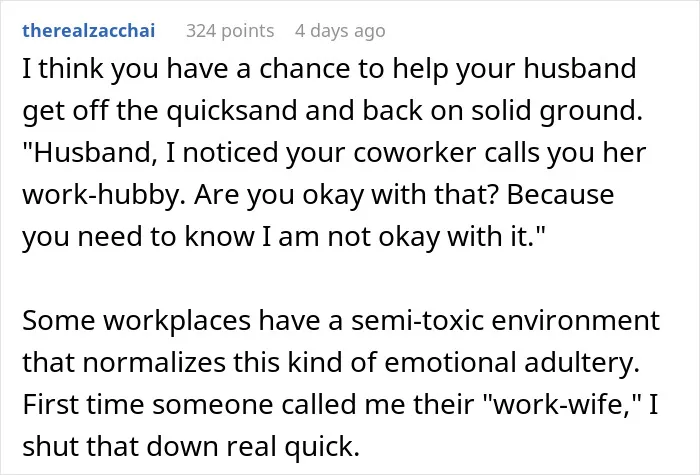Screen dimensions: 700x475
Task: Click the first line starting 'I think you'
Action: tap(329, 69)
